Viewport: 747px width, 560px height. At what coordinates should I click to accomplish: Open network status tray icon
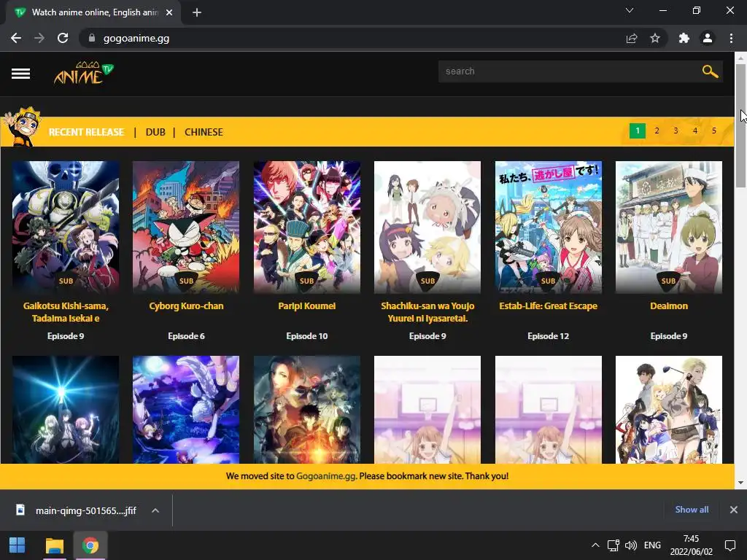pos(613,545)
